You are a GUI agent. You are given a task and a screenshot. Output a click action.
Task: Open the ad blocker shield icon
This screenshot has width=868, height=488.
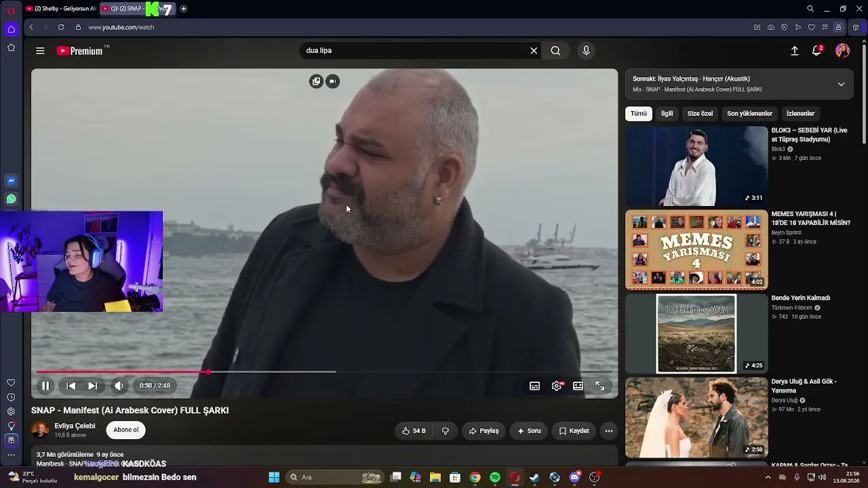[785, 27]
